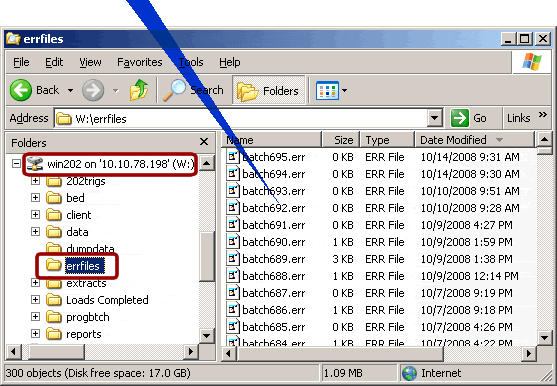Select the data folder icon

(54, 232)
